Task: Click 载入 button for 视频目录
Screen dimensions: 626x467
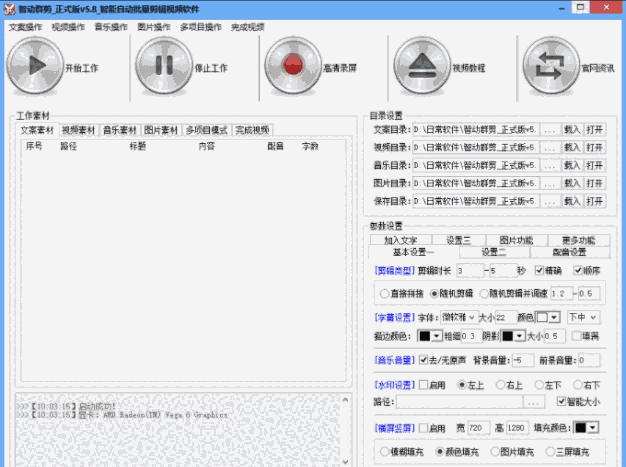Action: point(572,148)
